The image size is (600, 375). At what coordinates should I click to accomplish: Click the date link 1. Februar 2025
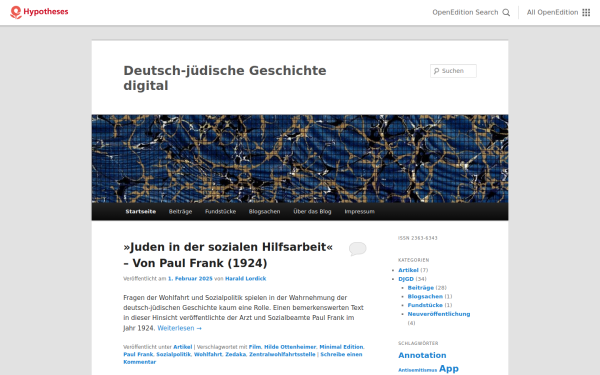[190, 279]
